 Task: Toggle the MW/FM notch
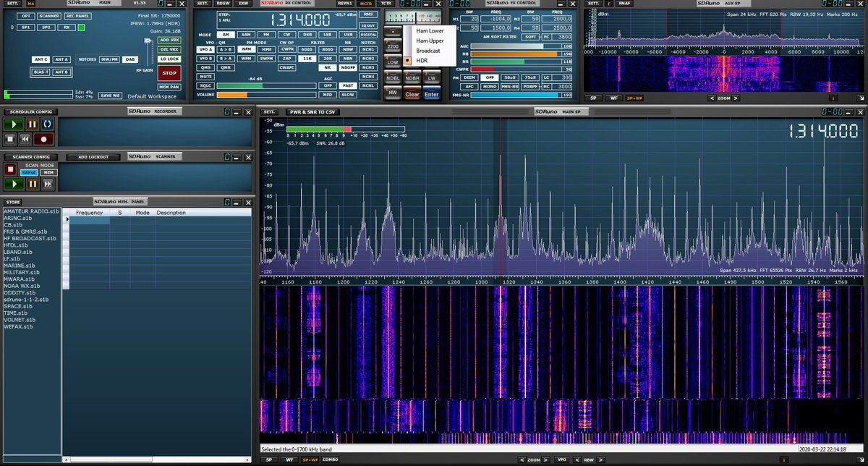coord(109,59)
